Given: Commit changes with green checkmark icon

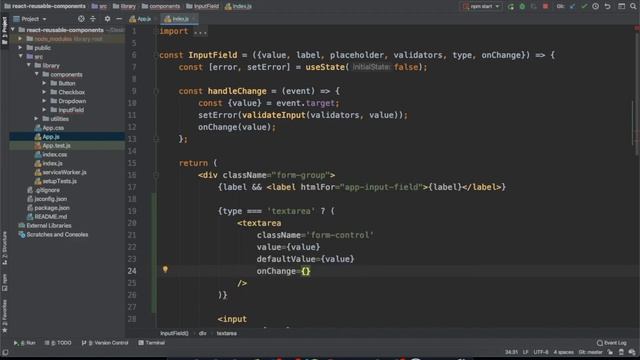Looking at the screenshot, I should coord(584,7).
